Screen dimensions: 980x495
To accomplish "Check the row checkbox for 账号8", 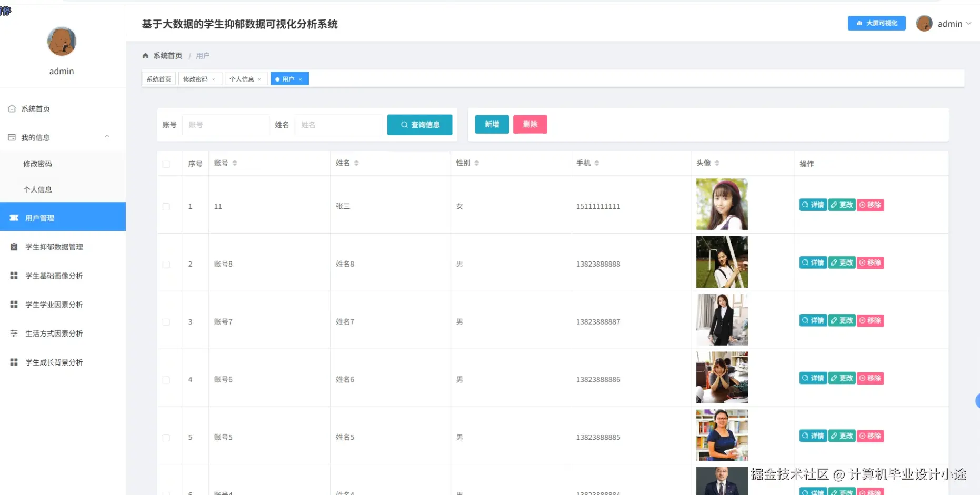I will [x=166, y=265].
